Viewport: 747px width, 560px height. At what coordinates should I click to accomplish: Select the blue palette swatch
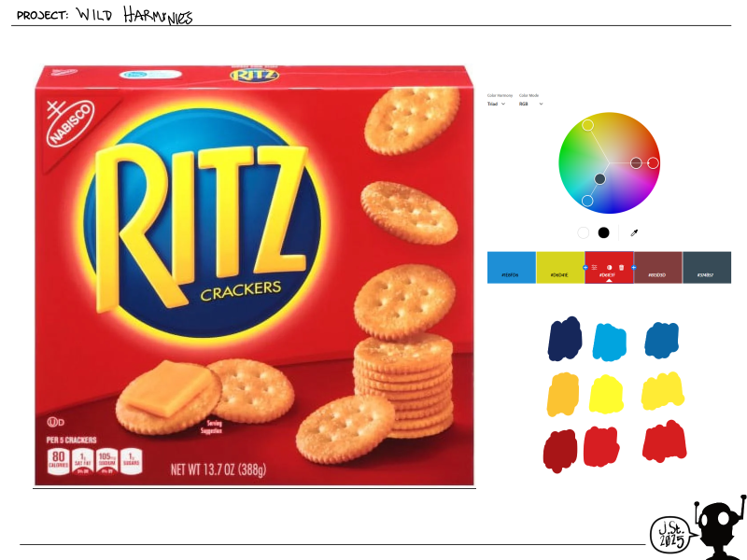tap(511, 268)
